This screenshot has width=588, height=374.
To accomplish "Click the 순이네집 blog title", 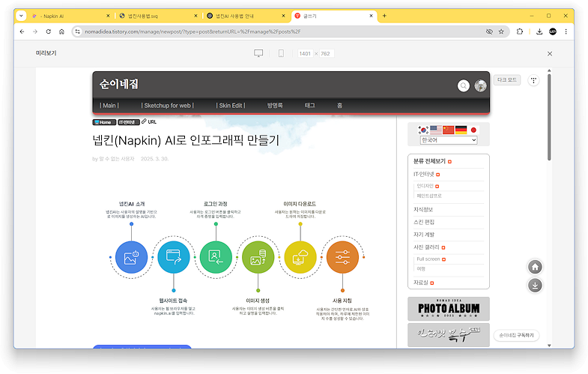I will [119, 84].
